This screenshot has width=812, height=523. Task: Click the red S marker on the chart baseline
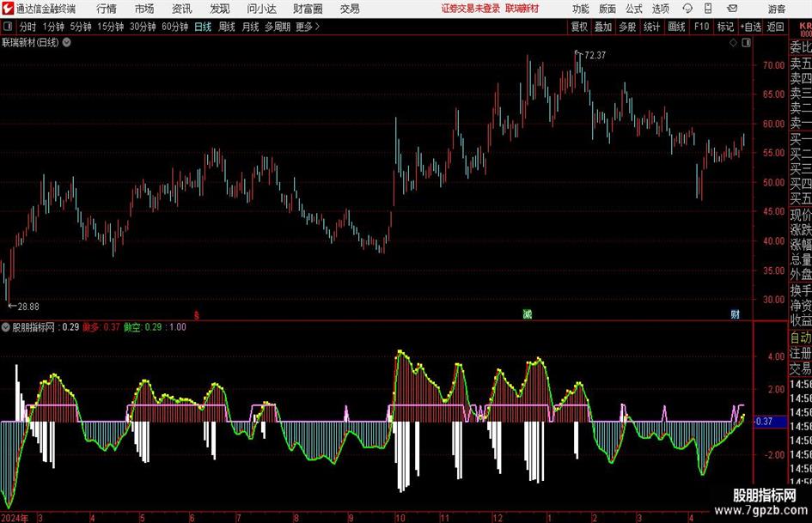pyautogui.click(x=196, y=315)
